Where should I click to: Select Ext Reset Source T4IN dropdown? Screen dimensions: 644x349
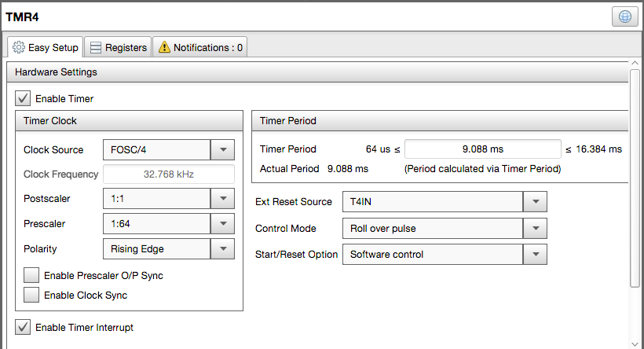click(x=535, y=202)
